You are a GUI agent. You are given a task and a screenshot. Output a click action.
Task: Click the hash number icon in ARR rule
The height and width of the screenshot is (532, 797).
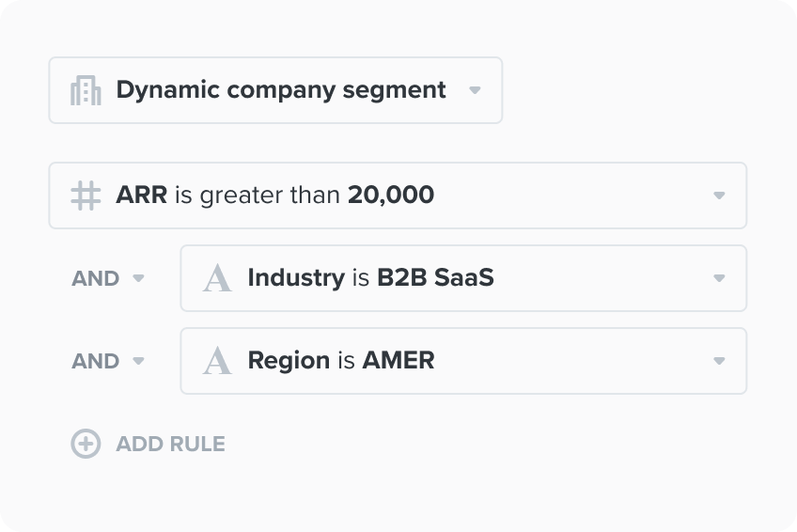coord(86,196)
